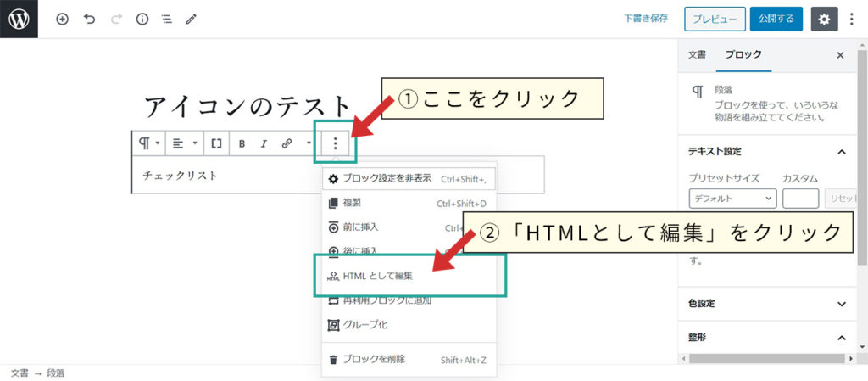Image resolution: width=868 pixels, height=381 pixels.
Task: Open the WordPress logo menu
Action: tap(19, 19)
